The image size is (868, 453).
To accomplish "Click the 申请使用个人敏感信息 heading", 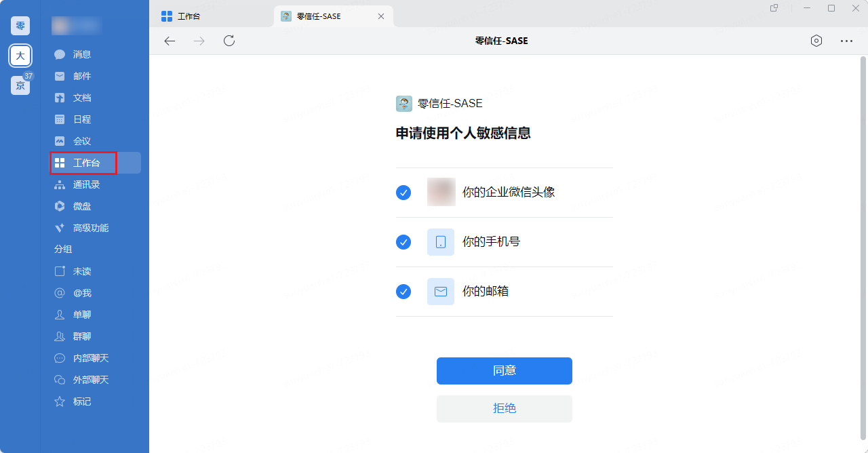I will tap(463, 134).
